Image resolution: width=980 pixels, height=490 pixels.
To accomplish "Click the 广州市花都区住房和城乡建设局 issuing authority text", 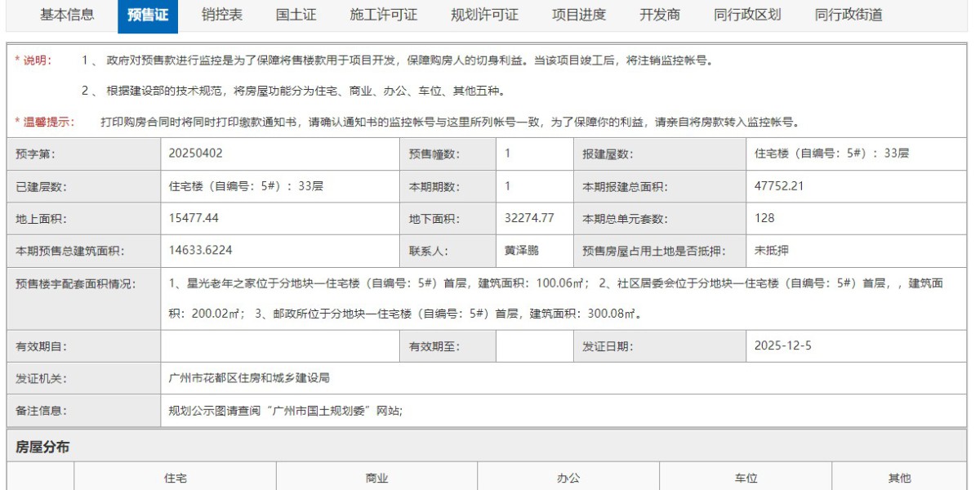I will click(x=249, y=378).
